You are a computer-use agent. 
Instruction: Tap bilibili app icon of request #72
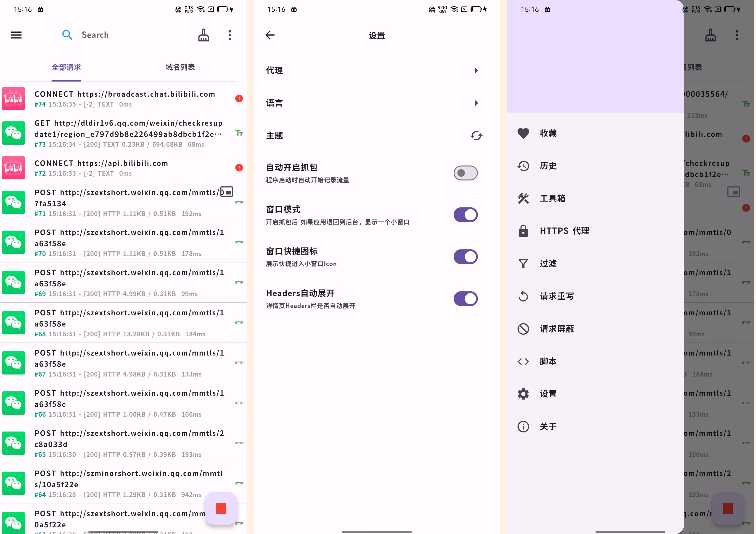pos(13,168)
